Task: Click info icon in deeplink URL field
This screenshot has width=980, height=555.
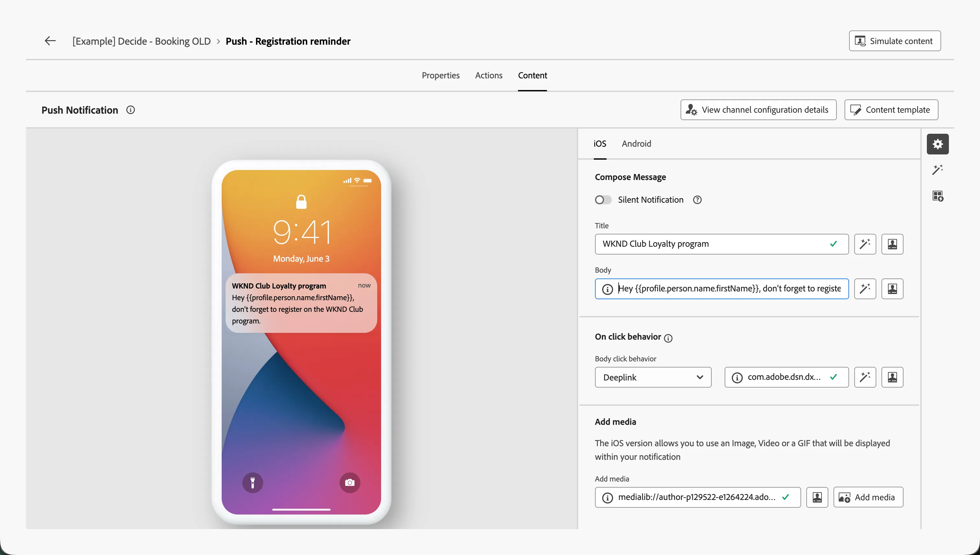Action: [737, 377]
